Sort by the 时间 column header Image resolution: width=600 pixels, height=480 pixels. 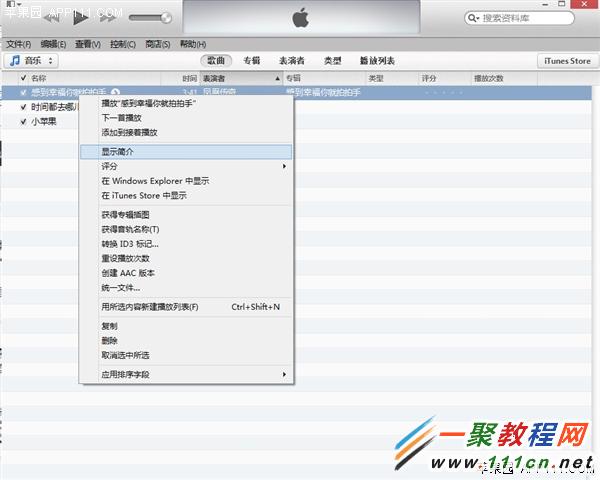tap(190, 78)
